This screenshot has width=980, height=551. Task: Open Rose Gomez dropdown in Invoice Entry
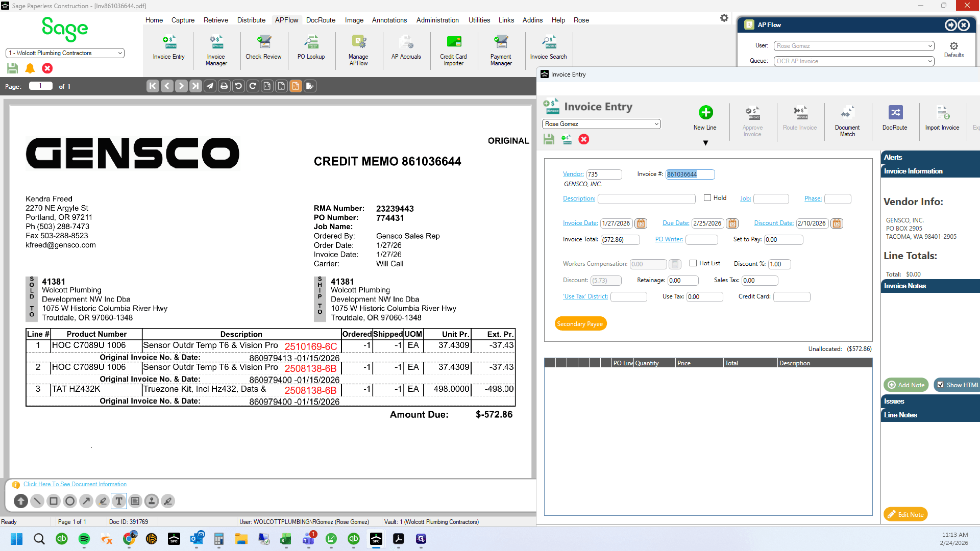(x=601, y=124)
